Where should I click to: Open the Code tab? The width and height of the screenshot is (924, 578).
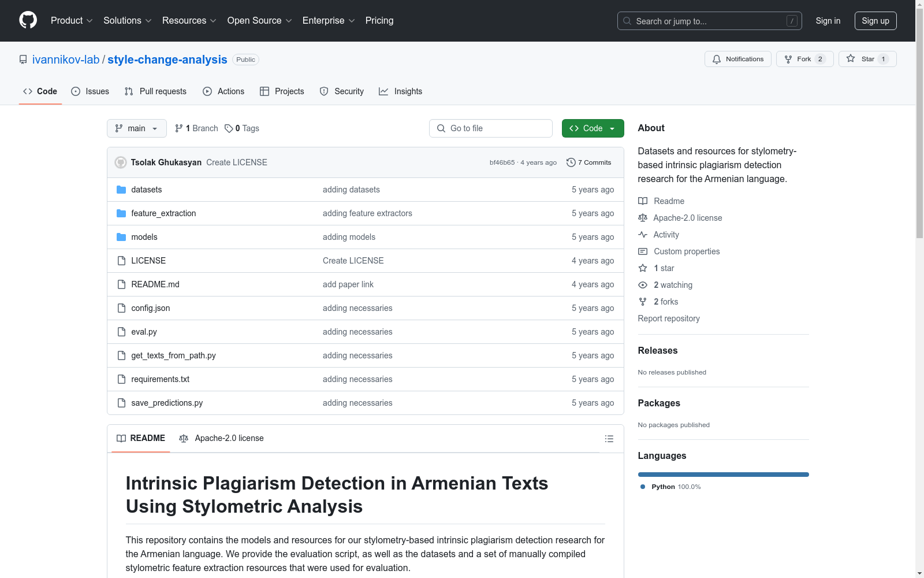click(40, 91)
